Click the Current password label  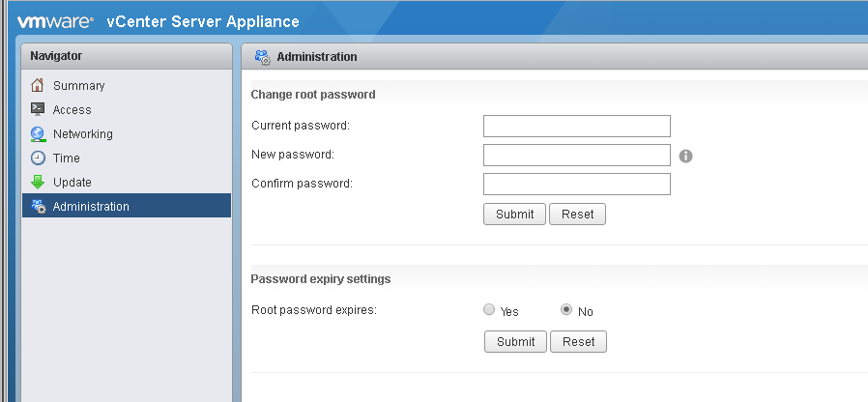(301, 126)
